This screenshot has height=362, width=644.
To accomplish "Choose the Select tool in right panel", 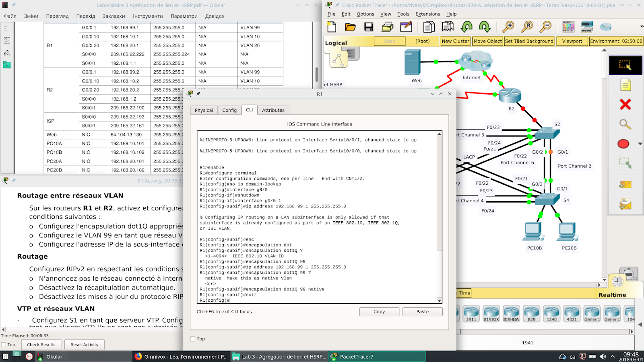I will 625,65.
